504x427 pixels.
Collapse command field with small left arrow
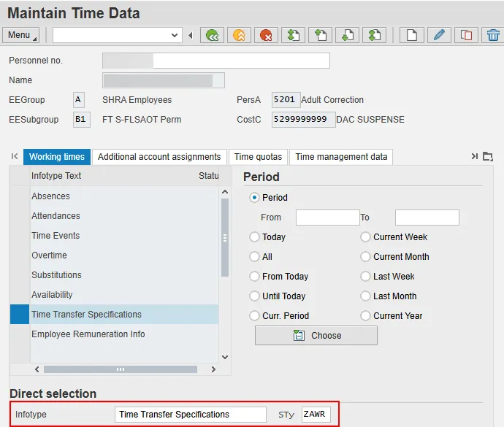pos(191,35)
